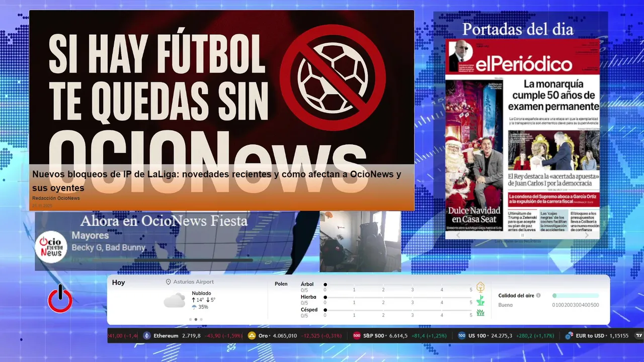The image size is (644, 362).
Task: Click the webcam room video thumbnail
Action: pyautogui.click(x=360, y=241)
